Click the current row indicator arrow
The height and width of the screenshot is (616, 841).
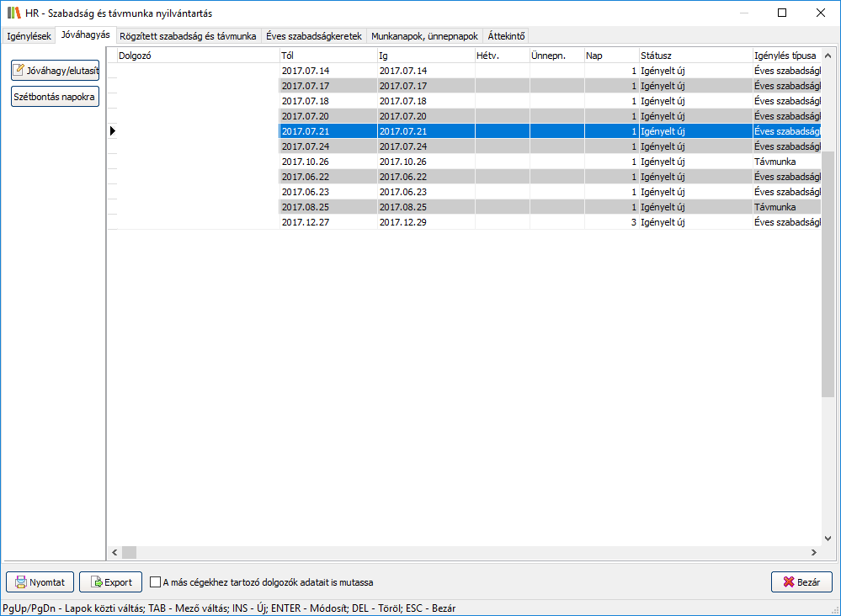point(112,131)
